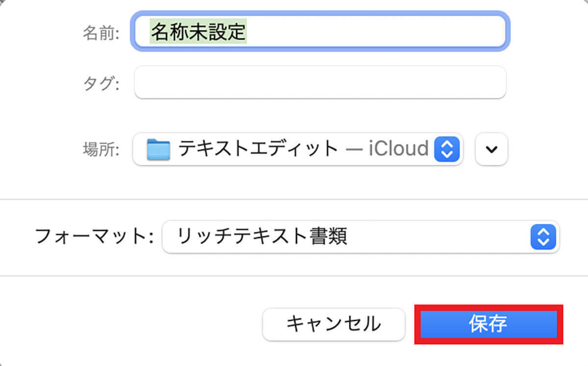Image resolution: width=588 pixels, height=366 pixels.
Task: Expand the dialog with the chevron button
Action: tap(491, 149)
